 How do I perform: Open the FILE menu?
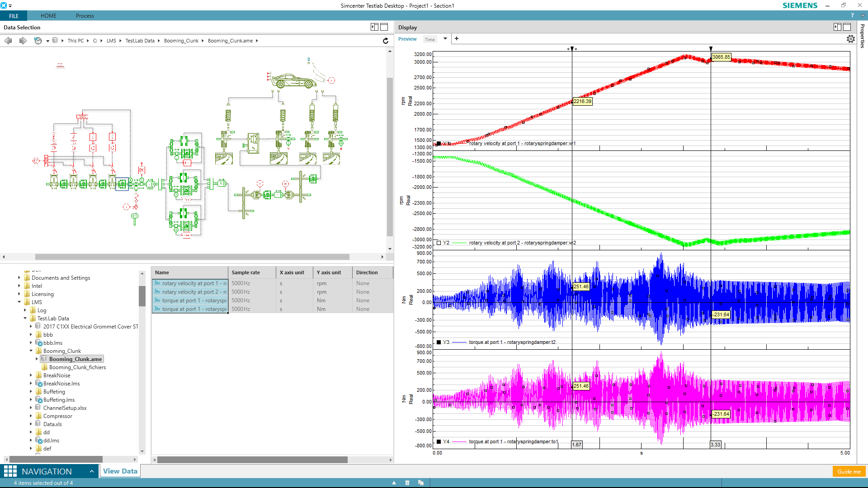coord(14,16)
